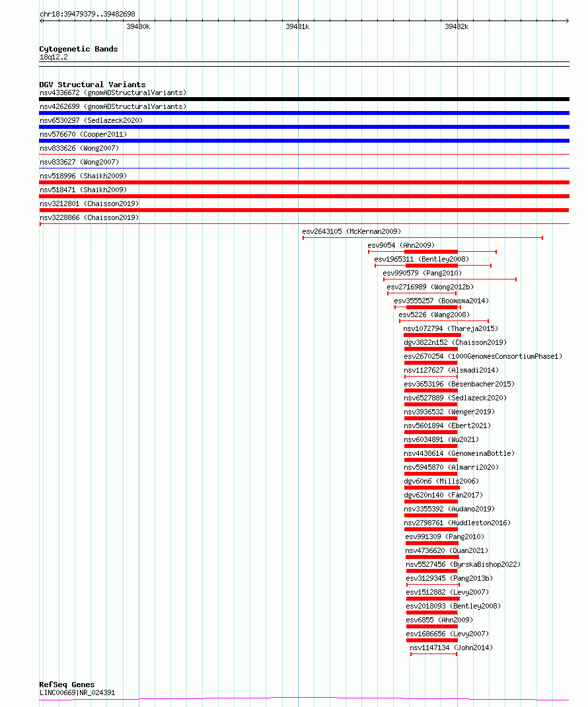Select nsv3355392 (Audano2019) label
Image resolution: width=588 pixels, height=707 pixels.
(449, 509)
